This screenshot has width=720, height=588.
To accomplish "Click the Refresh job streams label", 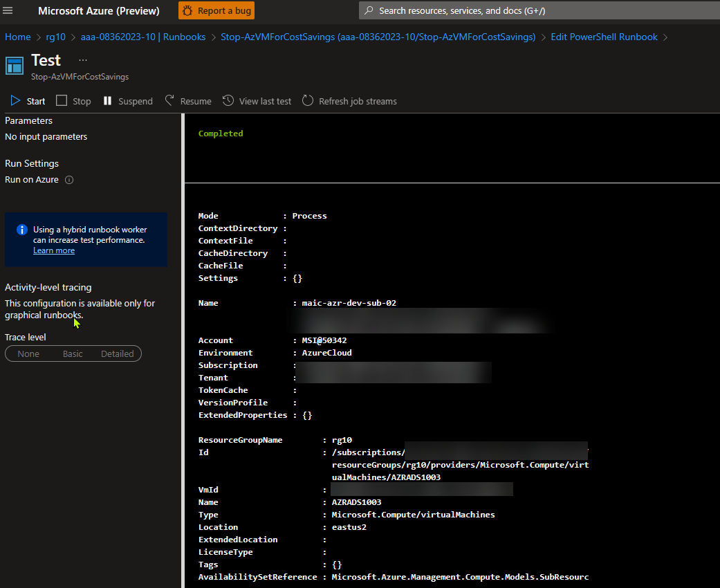I will [x=358, y=101].
